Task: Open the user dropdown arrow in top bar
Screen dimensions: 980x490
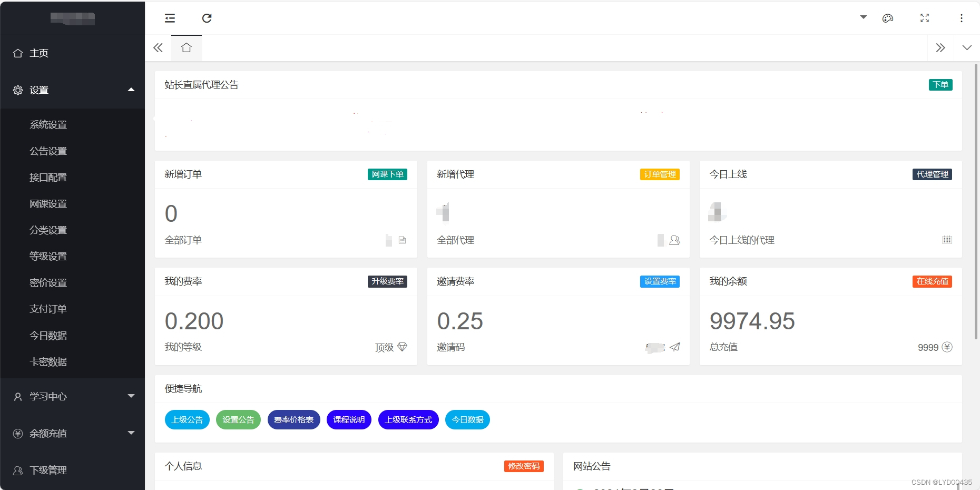Action: 864,17
